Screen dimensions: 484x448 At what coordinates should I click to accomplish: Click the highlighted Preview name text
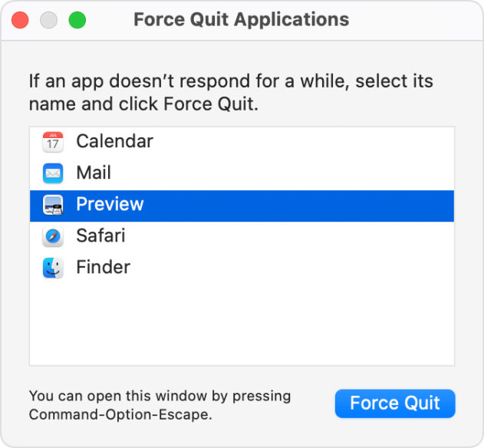click(x=110, y=205)
